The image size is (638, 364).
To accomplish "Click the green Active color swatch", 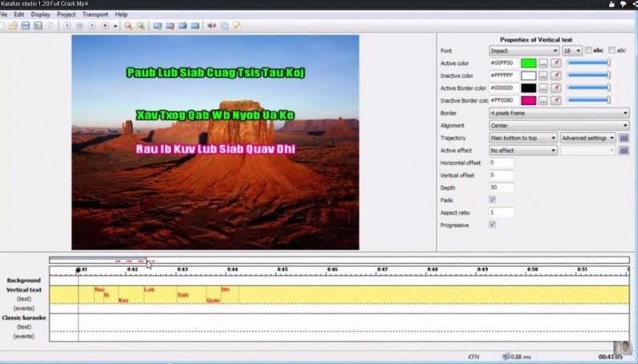I will click(529, 63).
